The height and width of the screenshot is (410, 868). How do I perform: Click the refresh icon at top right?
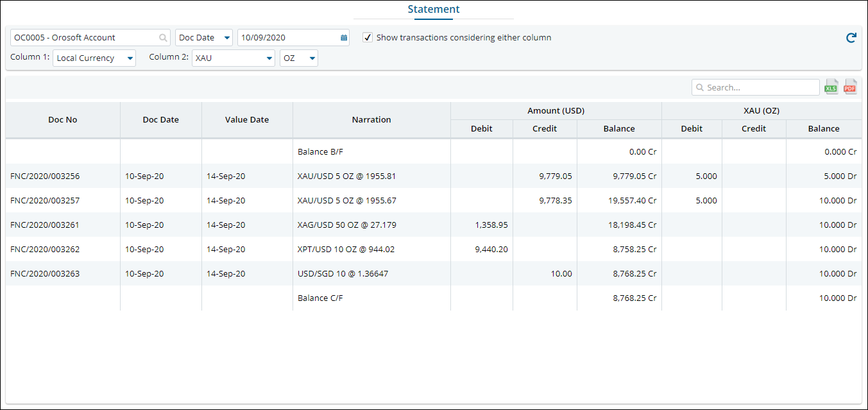pyautogui.click(x=851, y=38)
